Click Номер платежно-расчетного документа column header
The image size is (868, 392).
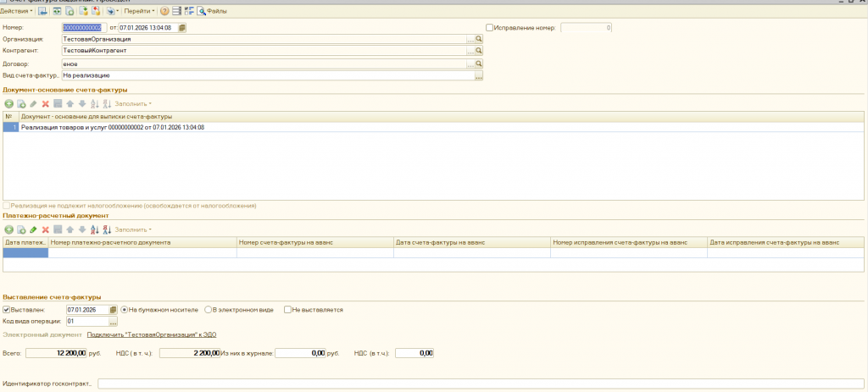(142, 242)
